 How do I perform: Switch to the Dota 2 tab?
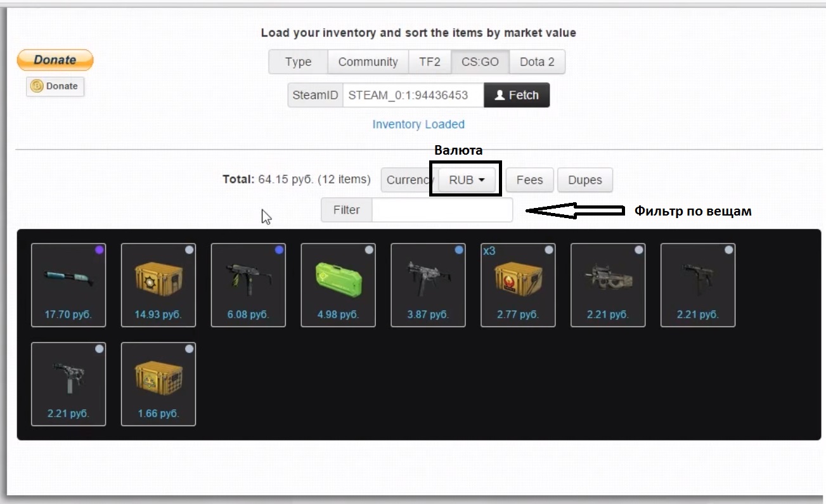click(537, 62)
